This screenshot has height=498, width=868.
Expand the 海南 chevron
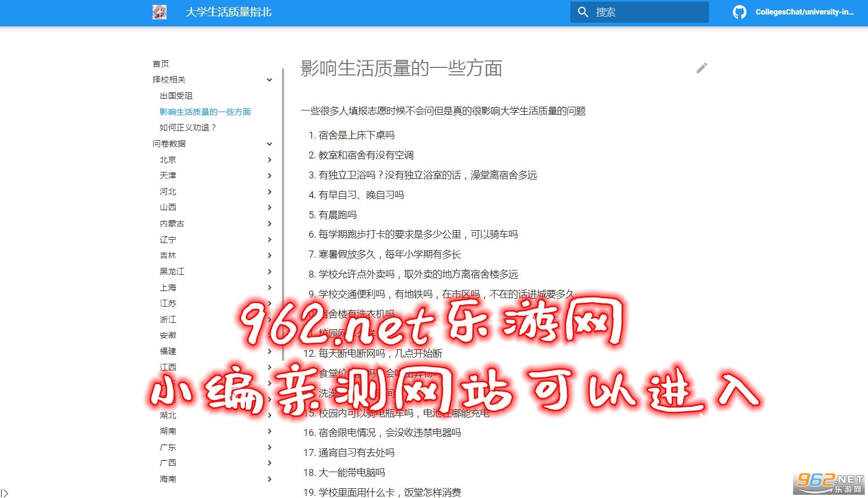270,479
